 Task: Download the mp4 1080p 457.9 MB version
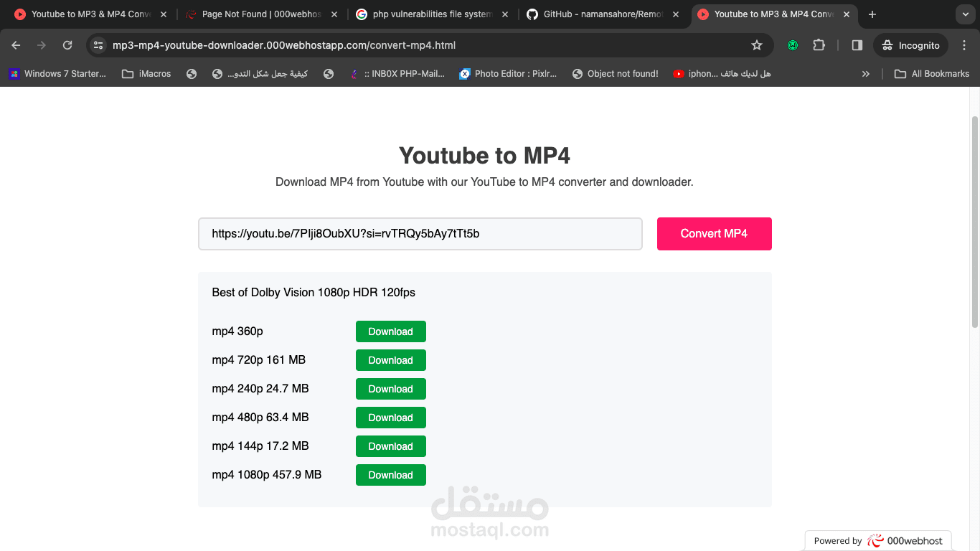point(391,475)
